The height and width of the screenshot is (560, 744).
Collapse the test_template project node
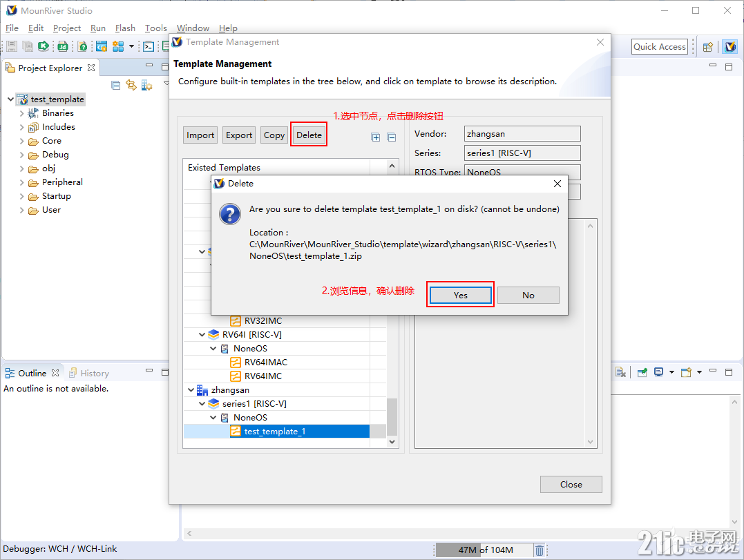pos(10,99)
